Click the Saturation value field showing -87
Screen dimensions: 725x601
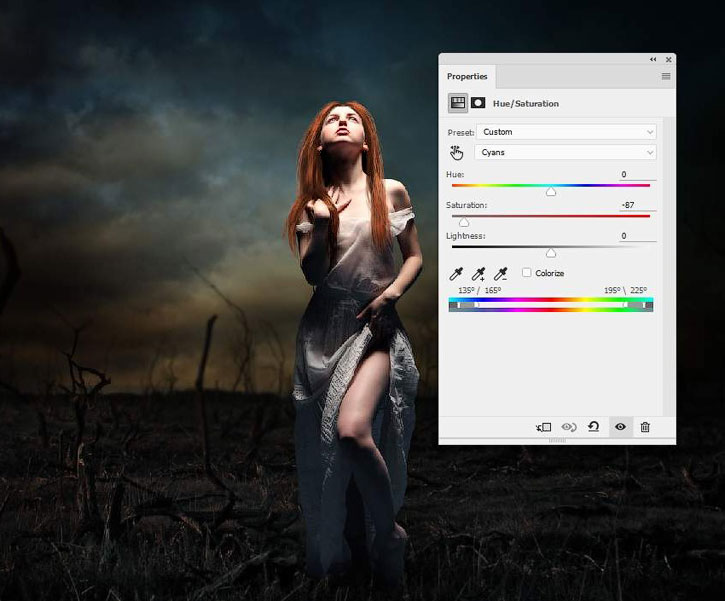pos(638,205)
